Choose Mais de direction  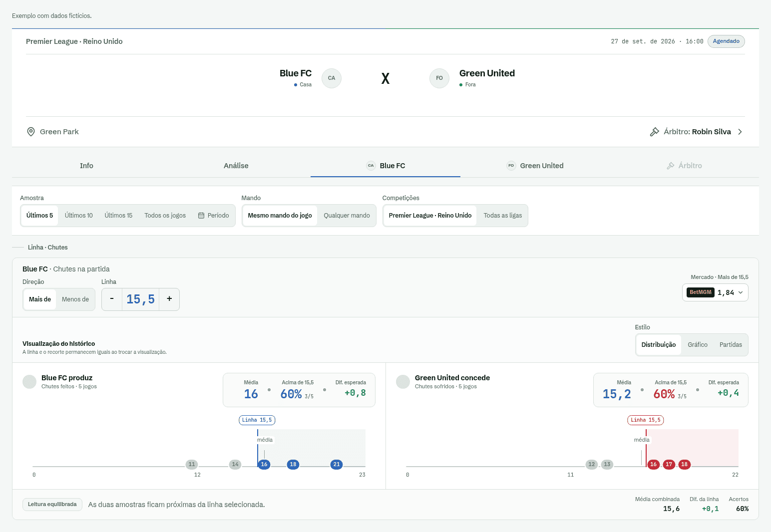[40, 299]
